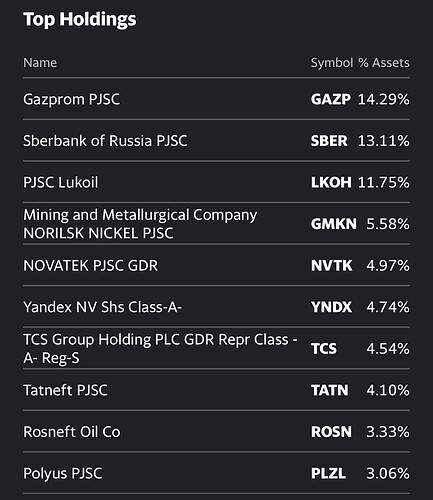Click the % Assets column header
The height and width of the screenshot is (500, 433).
(x=384, y=63)
